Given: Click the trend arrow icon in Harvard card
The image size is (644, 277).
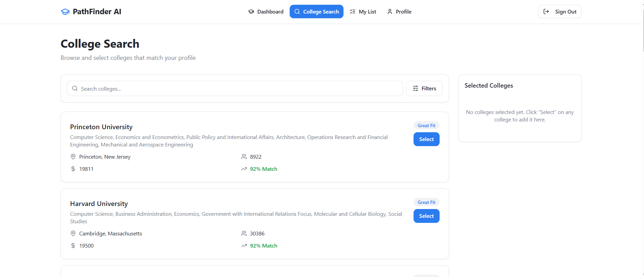Looking at the screenshot, I should coord(244,246).
